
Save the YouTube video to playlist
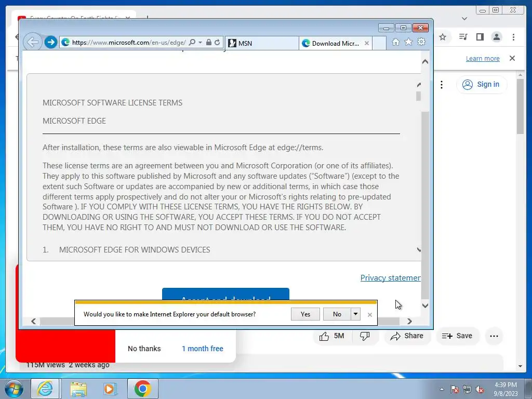[x=457, y=336]
